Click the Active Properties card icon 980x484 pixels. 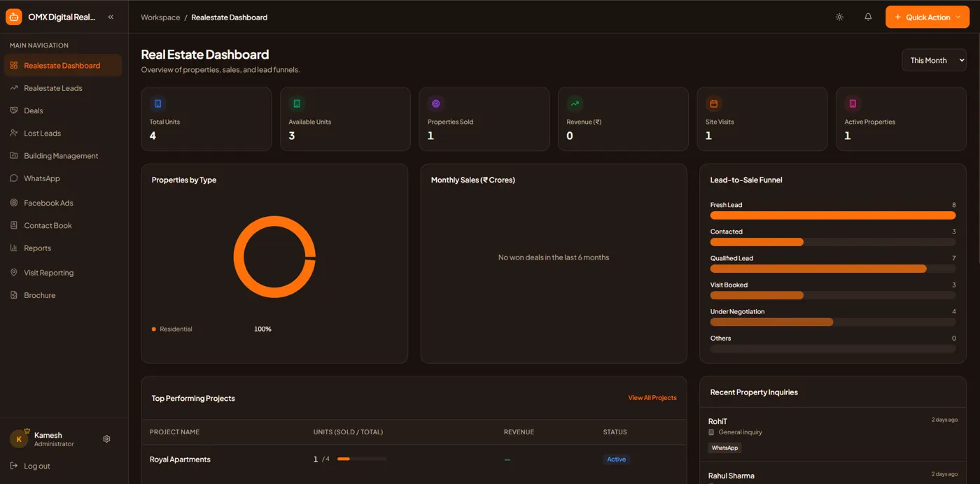[853, 104]
